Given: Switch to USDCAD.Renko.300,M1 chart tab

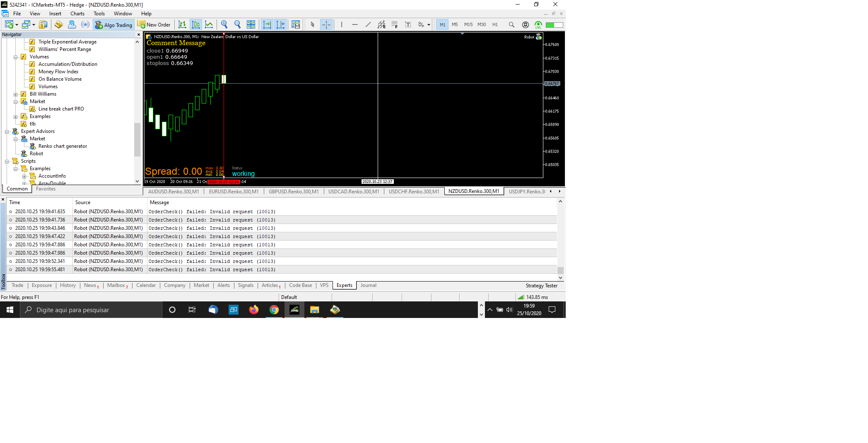Looking at the screenshot, I should pyautogui.click(x=354, y=192).
